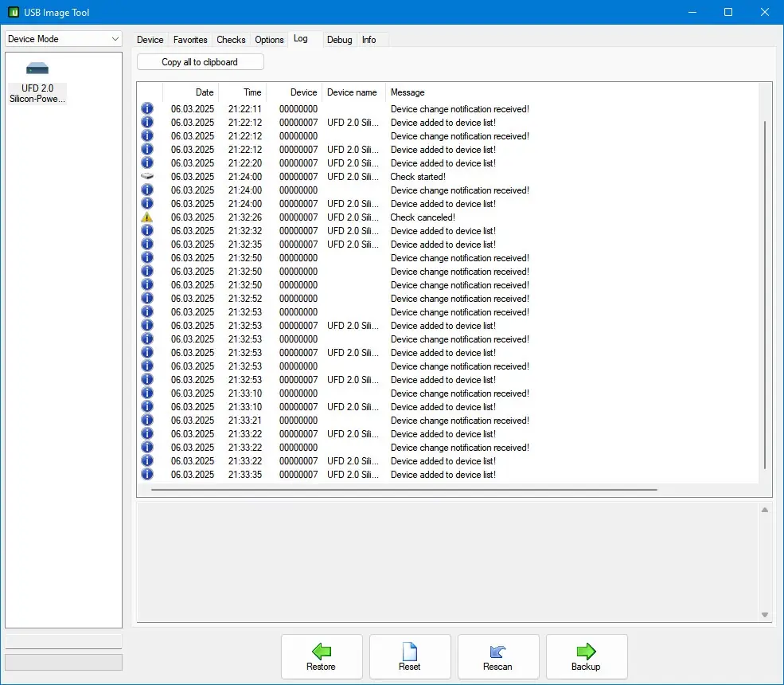Screen dimensions: 784x685
Task: Click the Device name column header
Action: 353,92
